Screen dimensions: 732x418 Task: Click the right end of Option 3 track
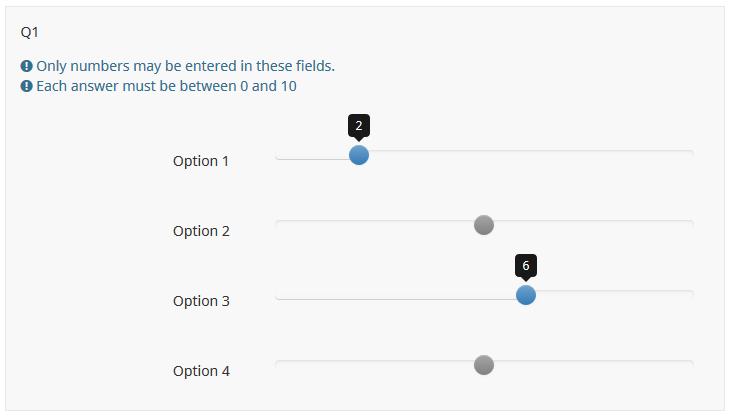(x=690, y=295)
